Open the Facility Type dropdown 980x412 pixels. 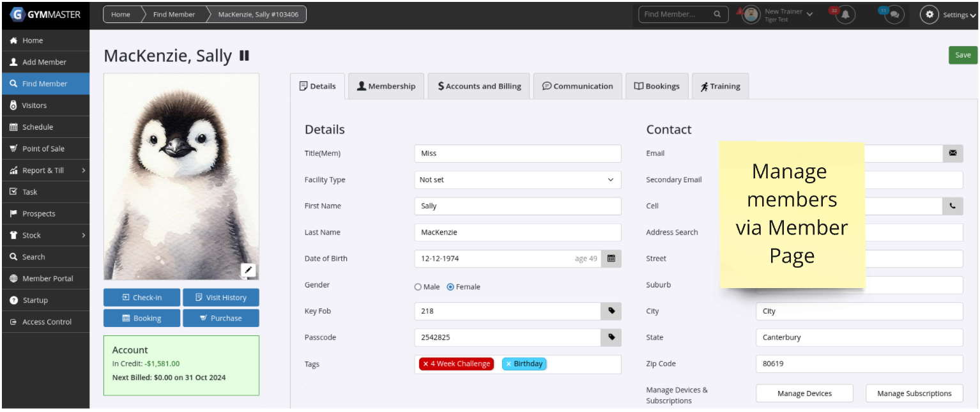517,180
